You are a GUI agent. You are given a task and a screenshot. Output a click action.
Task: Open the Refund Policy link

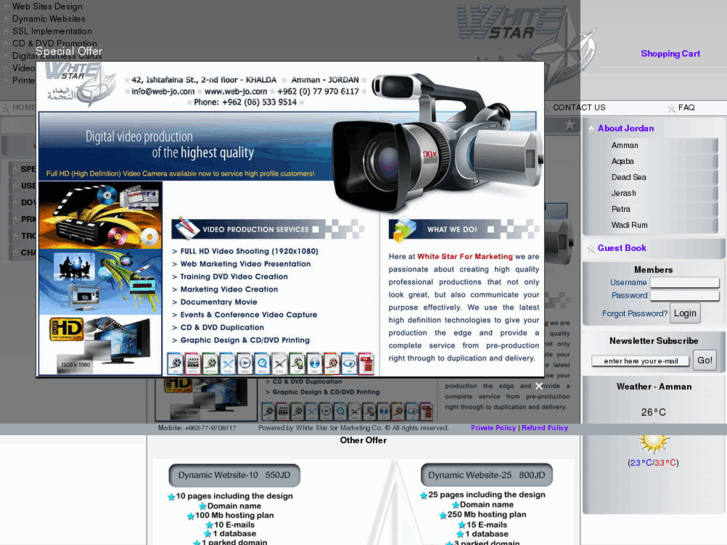click(545, 428)
